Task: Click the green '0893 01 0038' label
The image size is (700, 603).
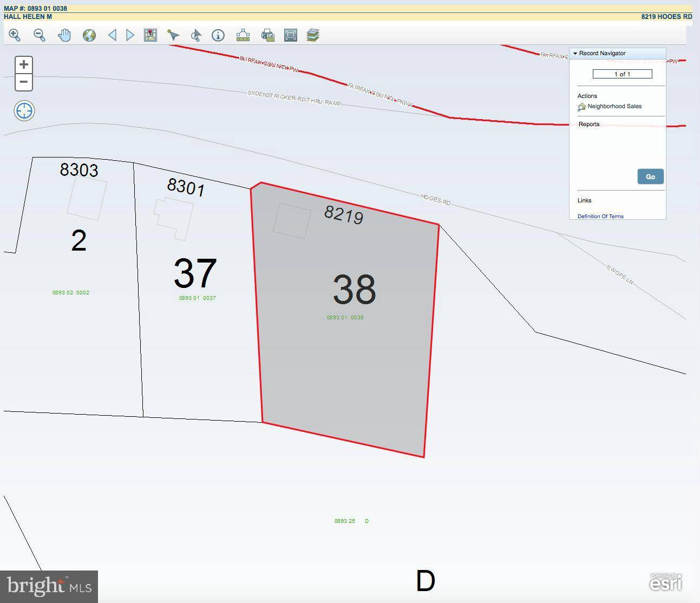Action: pyautogui.click(x=345, y=318)
